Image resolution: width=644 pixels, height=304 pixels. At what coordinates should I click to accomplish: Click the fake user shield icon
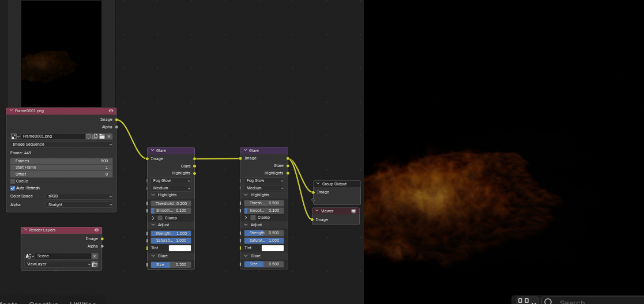click(88, 136)
